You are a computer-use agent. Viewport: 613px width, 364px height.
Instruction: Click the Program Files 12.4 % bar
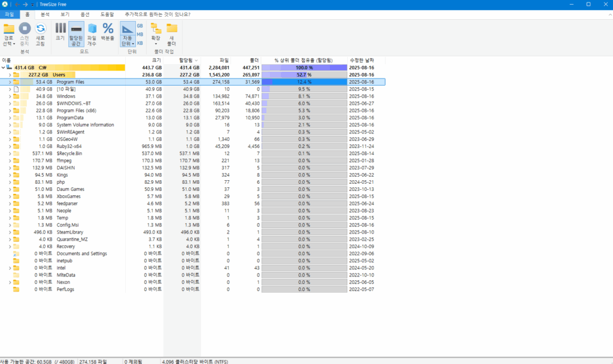[x=304, y=82]
